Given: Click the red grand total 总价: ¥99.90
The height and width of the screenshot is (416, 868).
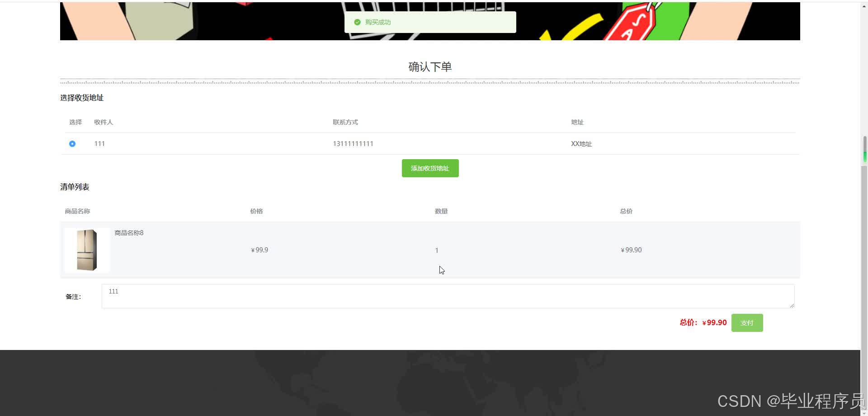Looking at the screenshot, I should click(703, 322).
